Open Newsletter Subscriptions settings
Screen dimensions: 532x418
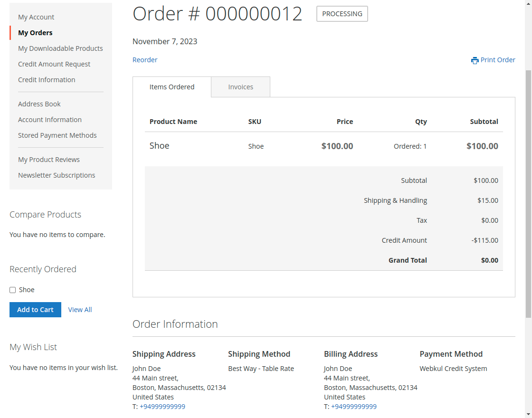point(57,175)
